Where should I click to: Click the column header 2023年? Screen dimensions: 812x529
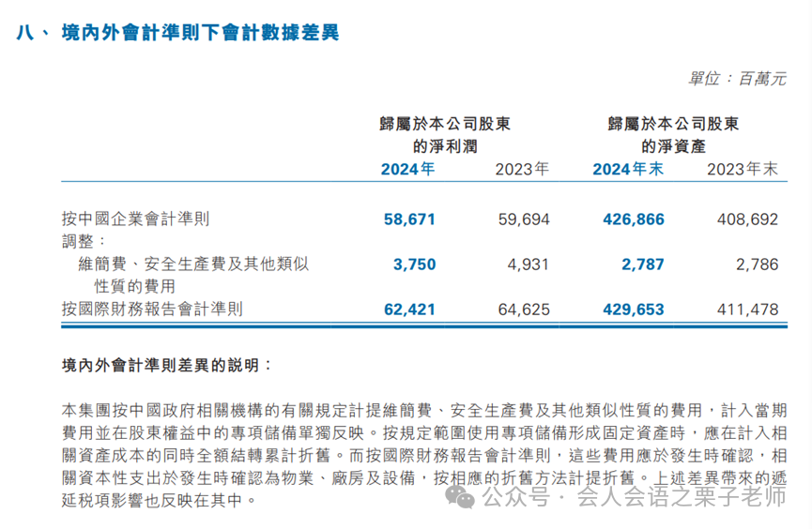click(x=522, y=169)
